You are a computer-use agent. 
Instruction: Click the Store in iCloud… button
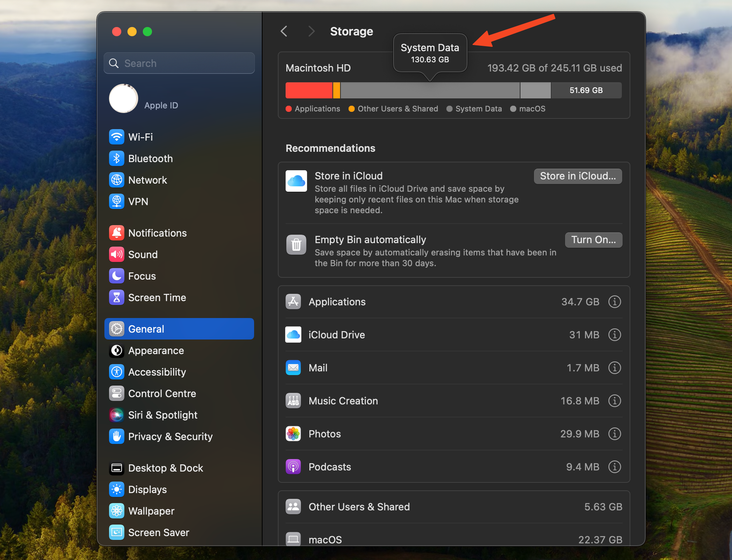click(577, 176)
